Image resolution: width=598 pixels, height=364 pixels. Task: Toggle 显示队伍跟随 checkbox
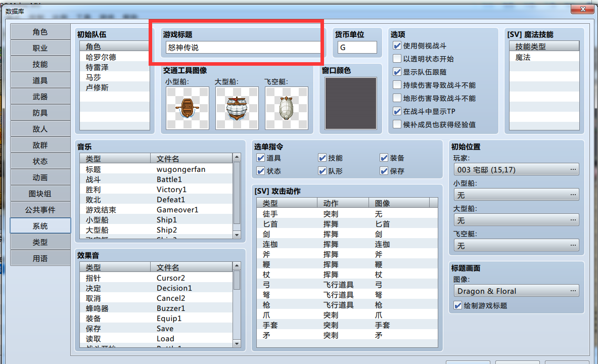(397, 72)
